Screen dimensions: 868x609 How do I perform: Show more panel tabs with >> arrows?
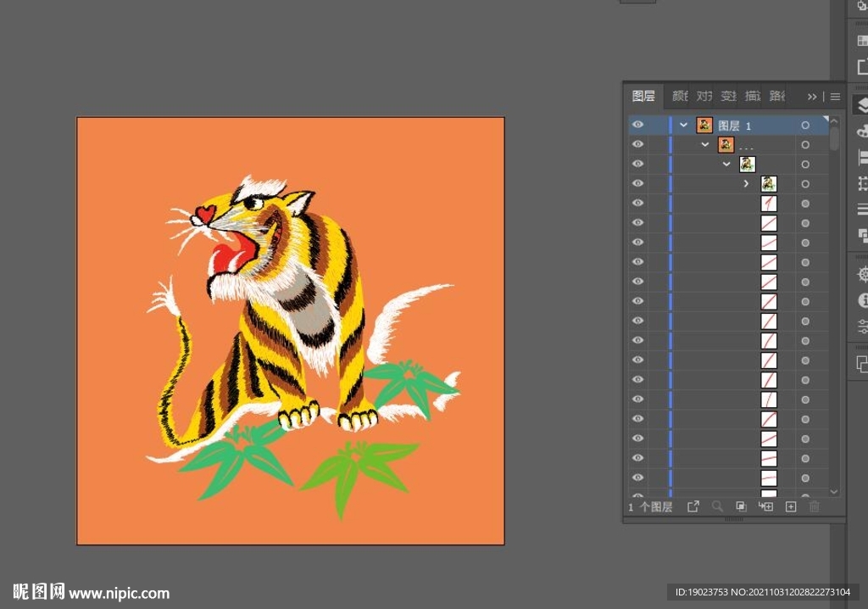[812, 97]
